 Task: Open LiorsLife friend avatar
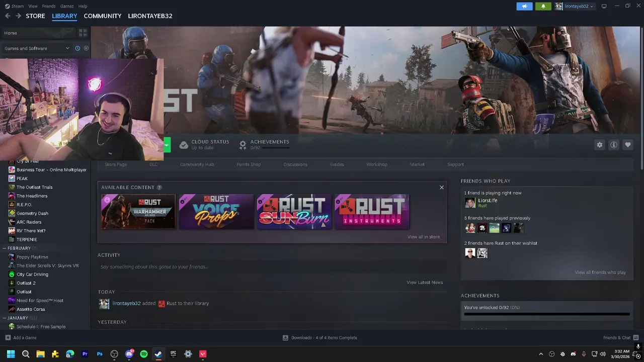(470, 203)
